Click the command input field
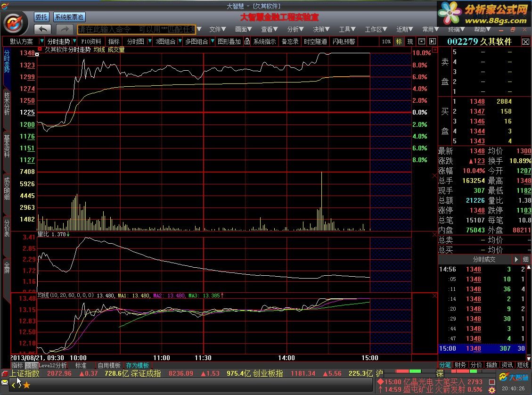Image resolution: width=532 pixels, height=395 pixels. (137, 30)
